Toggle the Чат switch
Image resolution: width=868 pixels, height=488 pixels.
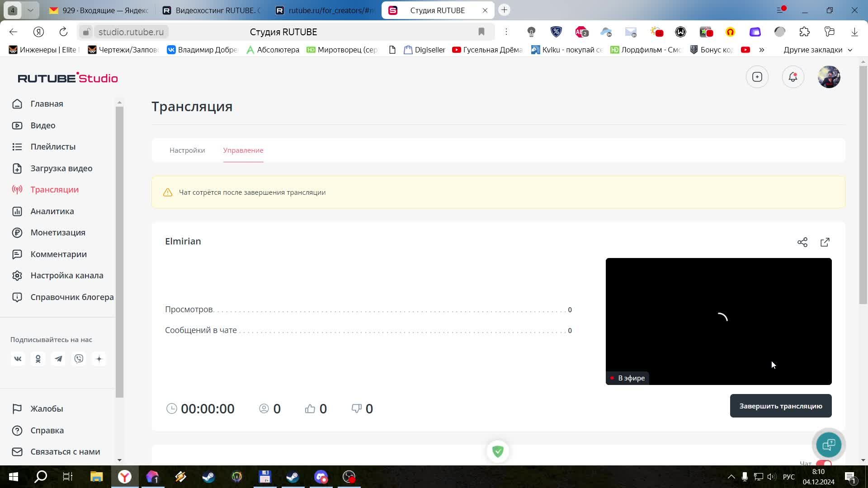point(824,464)
